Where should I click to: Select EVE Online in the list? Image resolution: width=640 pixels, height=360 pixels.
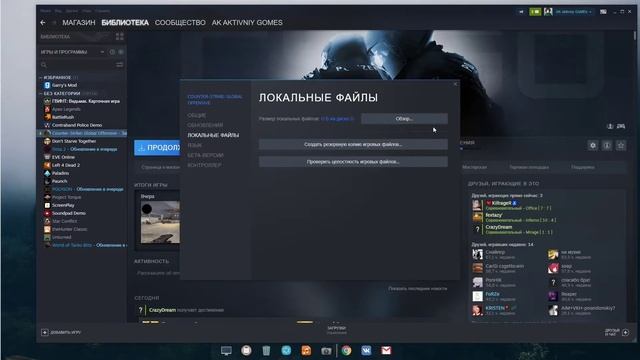[63, 157]
